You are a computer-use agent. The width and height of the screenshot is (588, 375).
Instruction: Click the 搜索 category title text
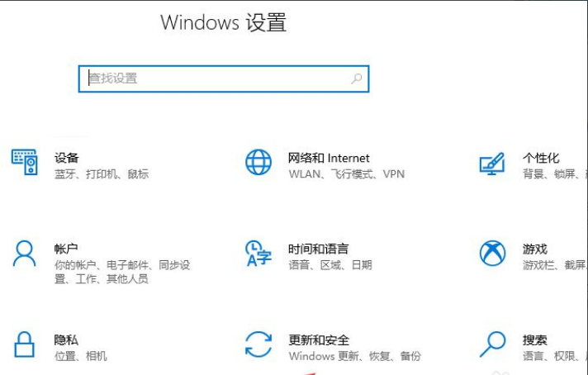tap(534, 339)
